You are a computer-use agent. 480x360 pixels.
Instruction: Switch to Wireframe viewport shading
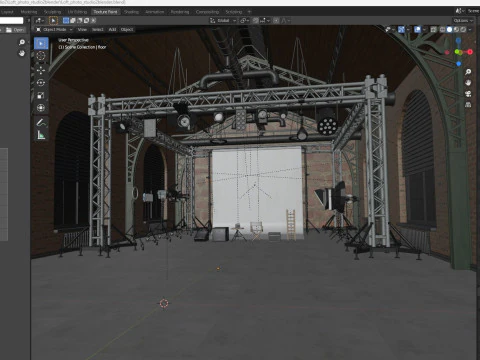click(x=442, y=29)
